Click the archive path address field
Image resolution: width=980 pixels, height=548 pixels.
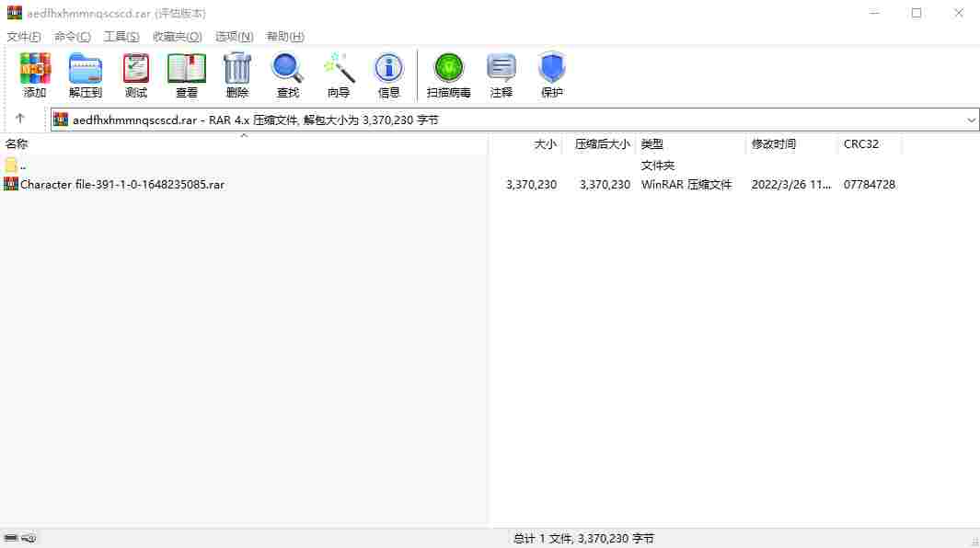[x=514, y=120]
